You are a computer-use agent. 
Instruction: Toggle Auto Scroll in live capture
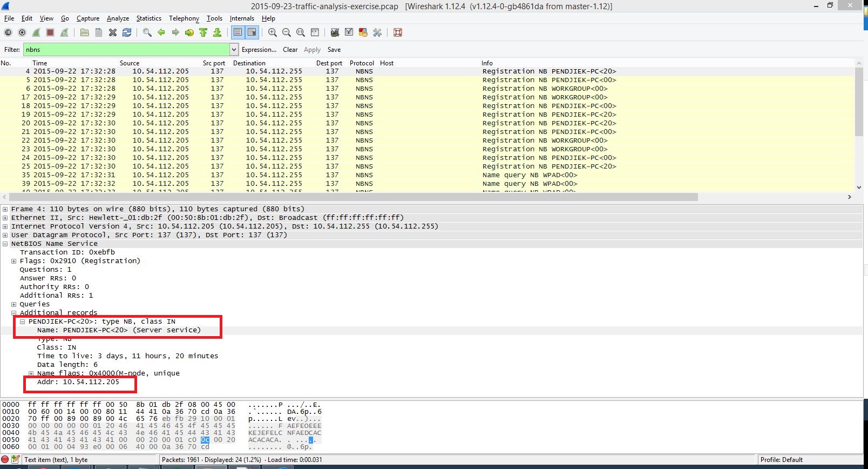[x=252, y=32]
